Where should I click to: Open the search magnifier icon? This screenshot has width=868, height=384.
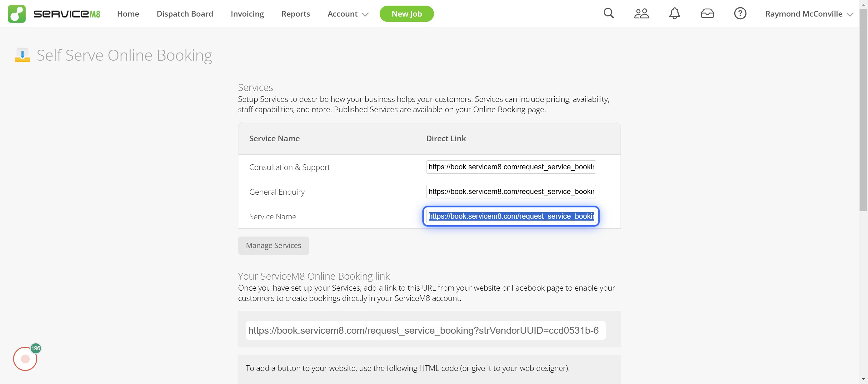point(609,13)
